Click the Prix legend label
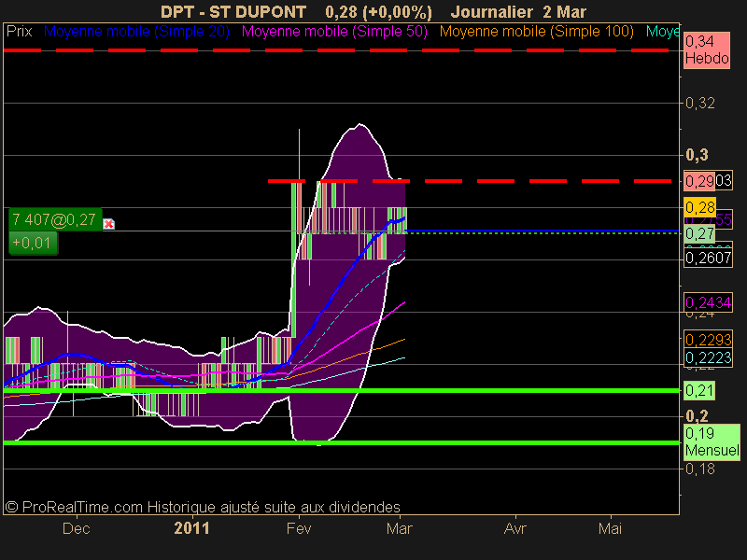 tap(19, 32)
